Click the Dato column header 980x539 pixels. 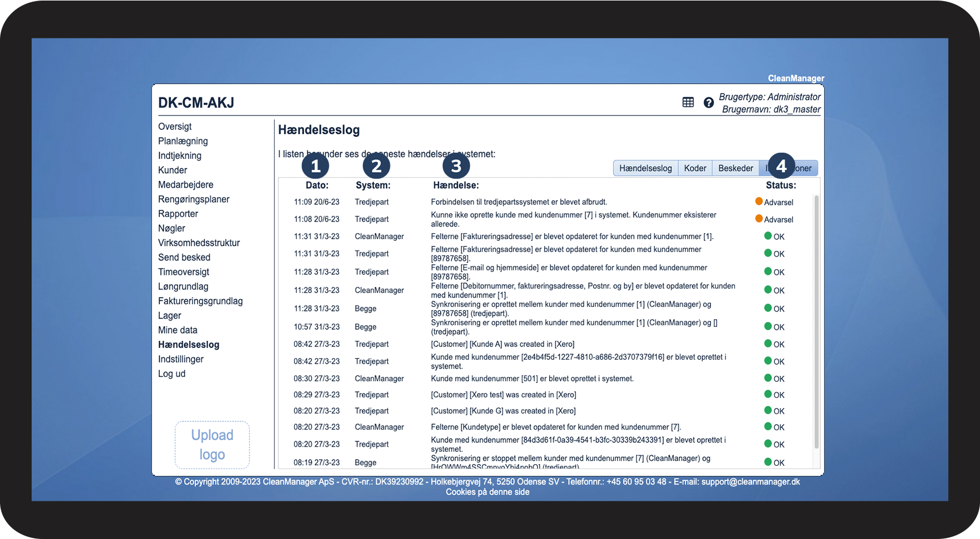pos(317,185)
